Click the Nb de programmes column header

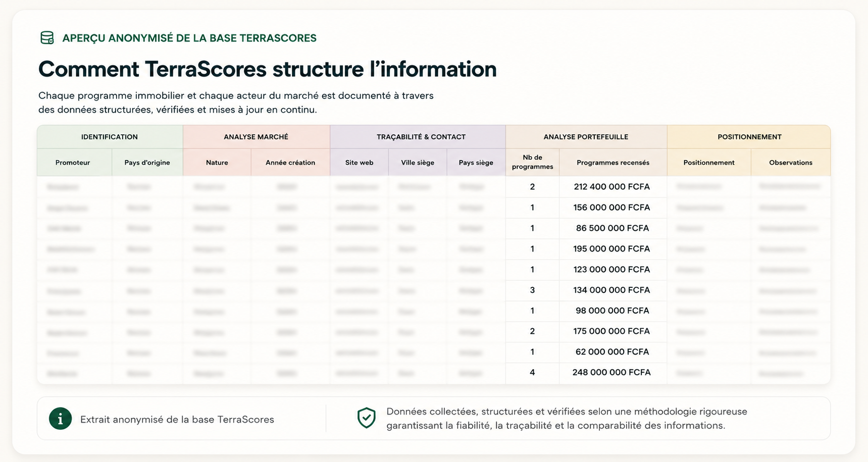[x=532, y=163]
